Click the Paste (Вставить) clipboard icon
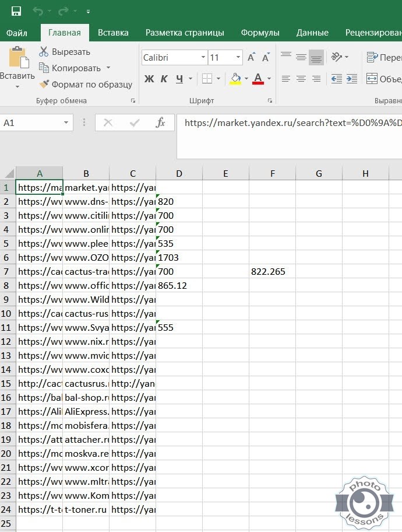The image size is (402, 532). tap(17, 59)
